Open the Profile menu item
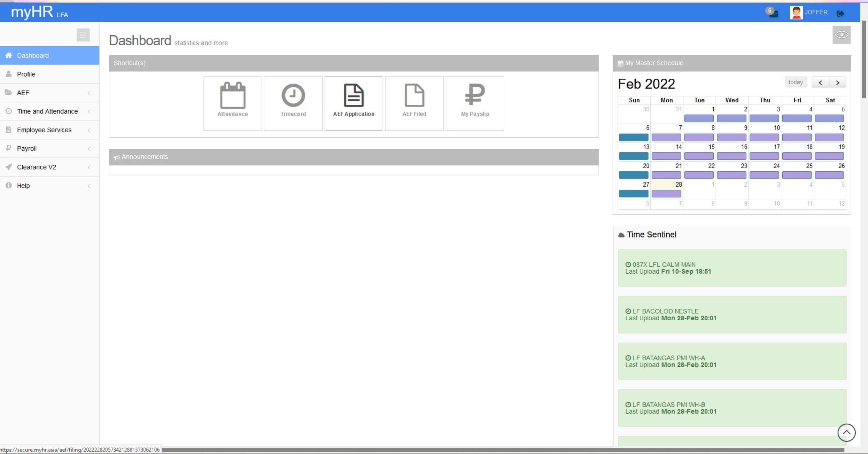Image resolution: width=868 pixels, height=454 pixels. coord(26,74)
